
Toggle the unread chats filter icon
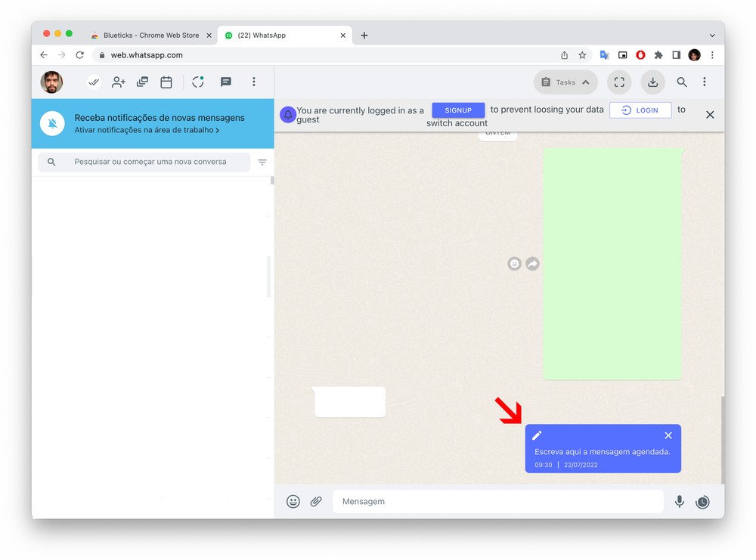[x=262, y=162]
